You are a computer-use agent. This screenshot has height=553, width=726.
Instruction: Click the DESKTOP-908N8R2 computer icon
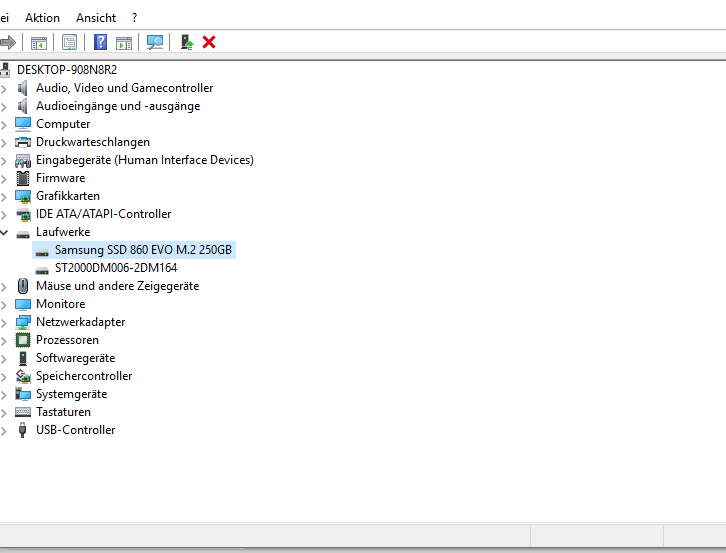tap(5, 70)
